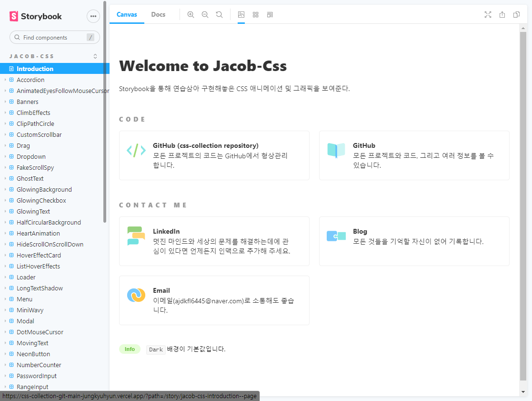Click the sidebar vertical scrollbar thumb
This screenshot has width=532, height=401.
click(105, 112)
